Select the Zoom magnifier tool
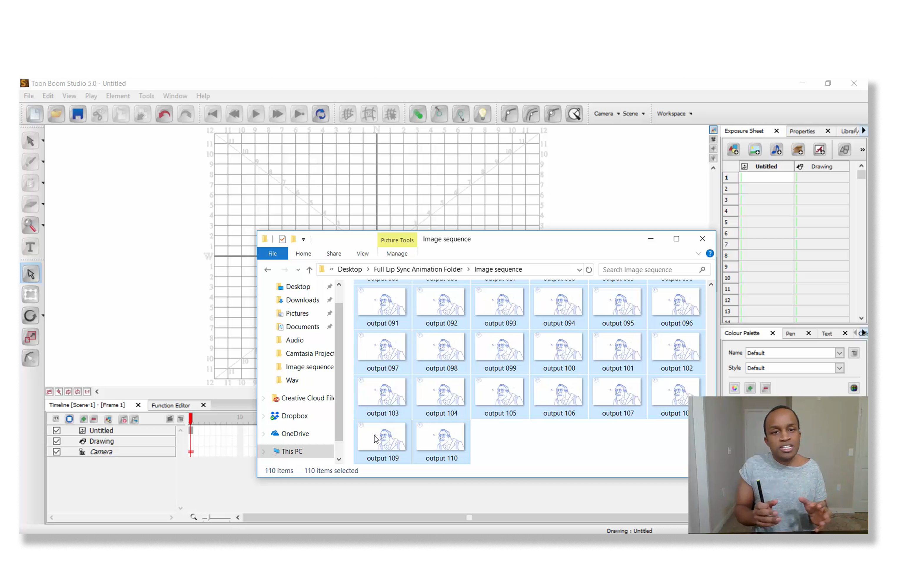The height and width of the screenshot is (588, 911). 30,226
